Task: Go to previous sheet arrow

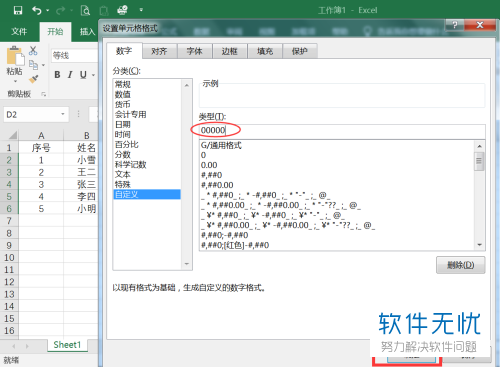Action: point(14,346)
